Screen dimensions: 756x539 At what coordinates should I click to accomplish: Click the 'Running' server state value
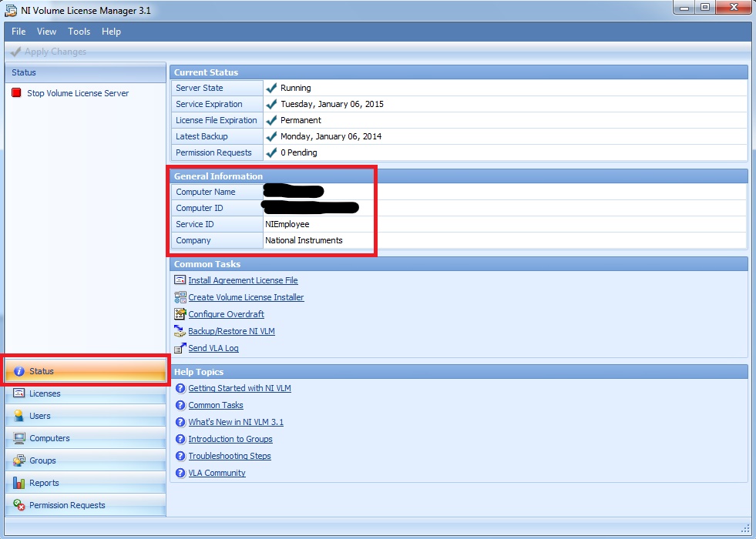coord(296,88)
